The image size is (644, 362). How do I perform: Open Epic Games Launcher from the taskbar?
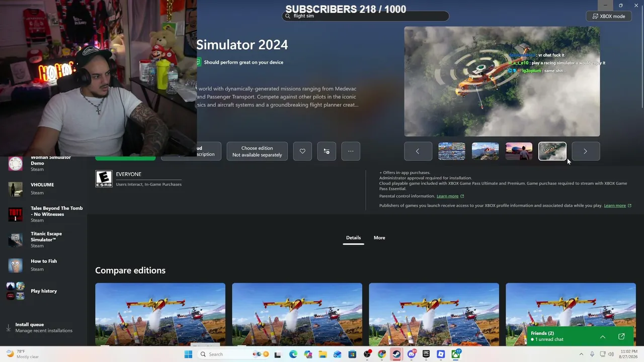tap(426, 354)
